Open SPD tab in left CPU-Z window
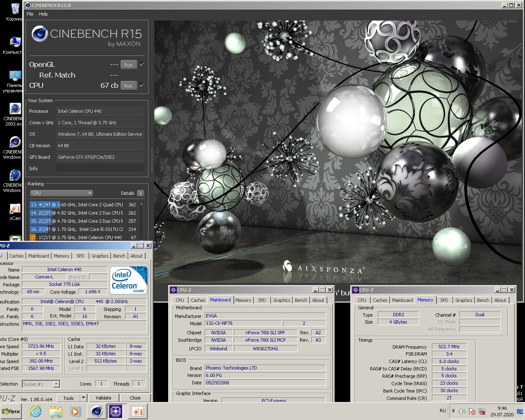 (80, 256)
